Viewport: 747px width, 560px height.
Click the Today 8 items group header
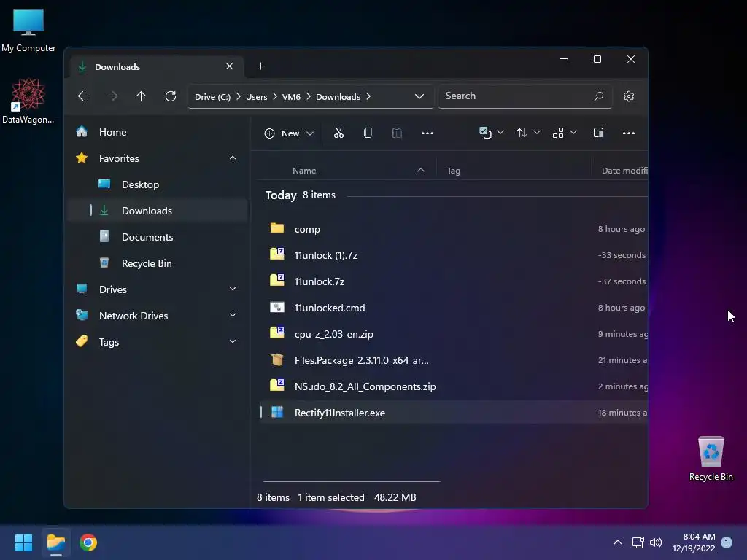tap(300, 195)
